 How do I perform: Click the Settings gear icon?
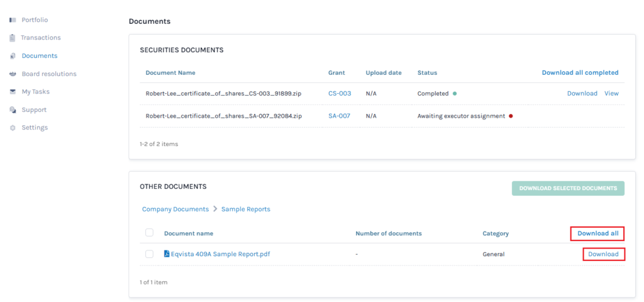point(13,128)
